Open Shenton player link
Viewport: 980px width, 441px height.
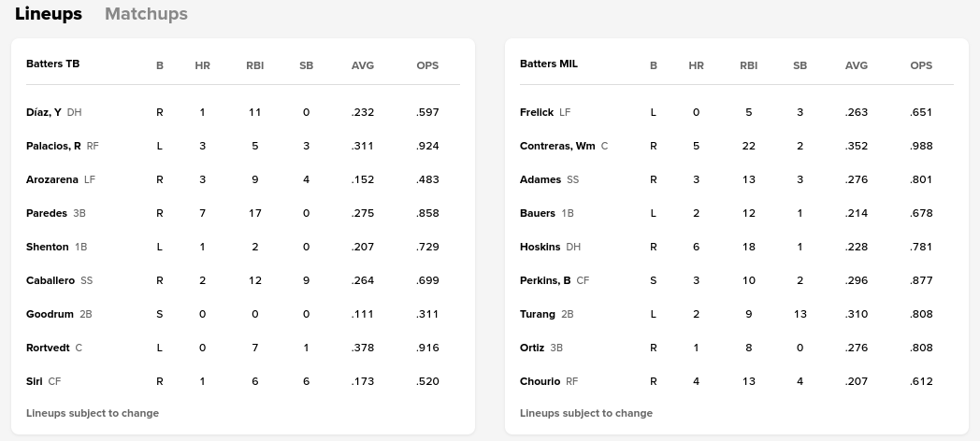(48, 247)
